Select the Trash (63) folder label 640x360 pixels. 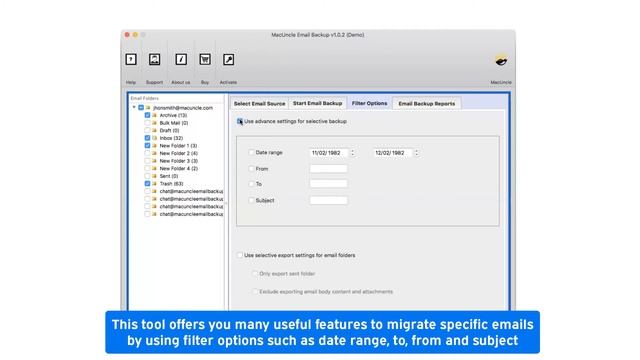pos(171,184)
